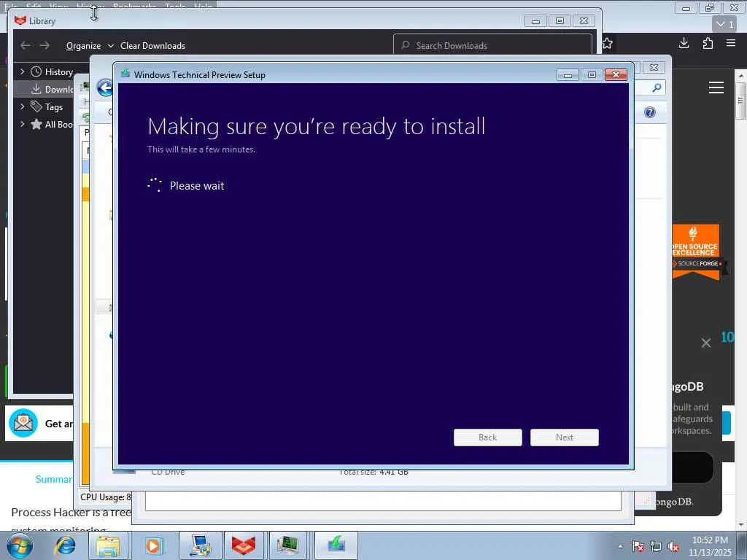This screenshot has height=560, width=747.
Task: Open the webpage's hamburger navigation menu
Action: pos(716,87)
